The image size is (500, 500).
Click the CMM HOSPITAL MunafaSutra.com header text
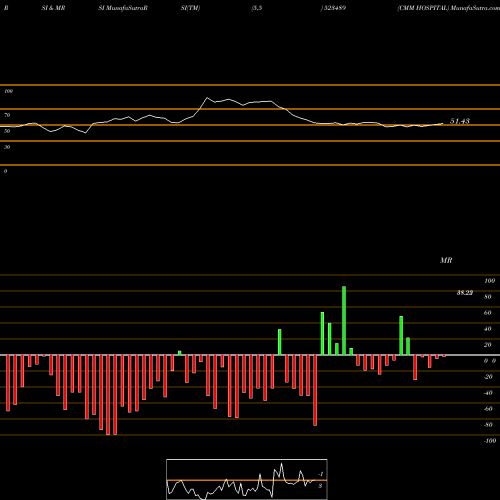click(448, 8)
